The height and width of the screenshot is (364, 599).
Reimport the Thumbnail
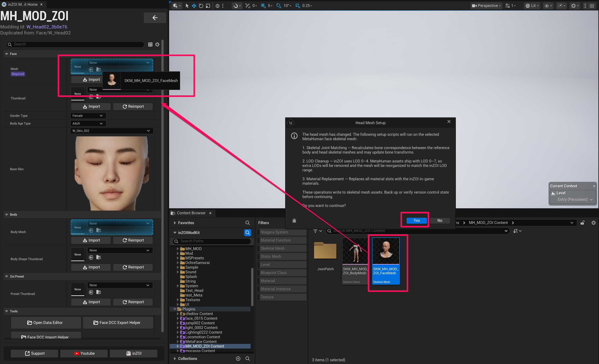133,106
